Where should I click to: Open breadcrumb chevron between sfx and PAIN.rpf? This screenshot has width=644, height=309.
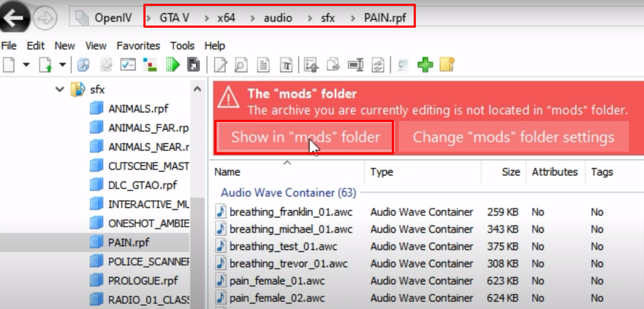pos(352,18)
